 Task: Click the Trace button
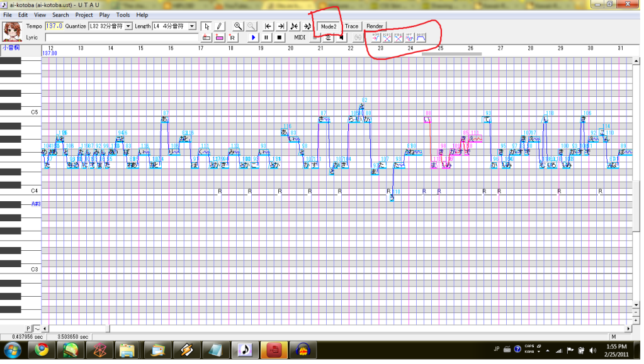point(351,26)
